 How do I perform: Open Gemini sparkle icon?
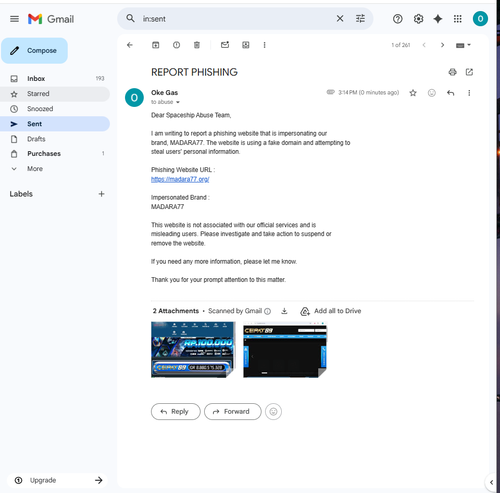coord(438,19)
